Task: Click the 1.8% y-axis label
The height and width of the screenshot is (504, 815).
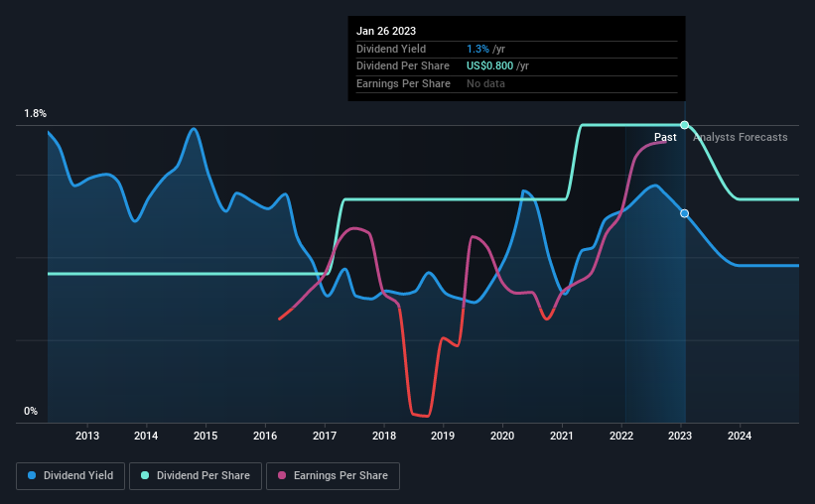Action: tap(35, 113)
